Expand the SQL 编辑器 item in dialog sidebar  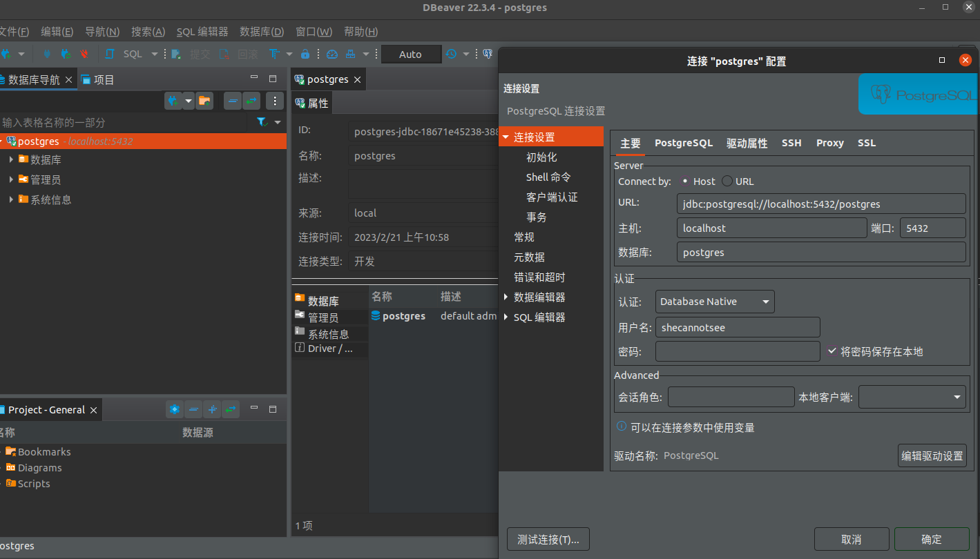(x=506, y=317)
